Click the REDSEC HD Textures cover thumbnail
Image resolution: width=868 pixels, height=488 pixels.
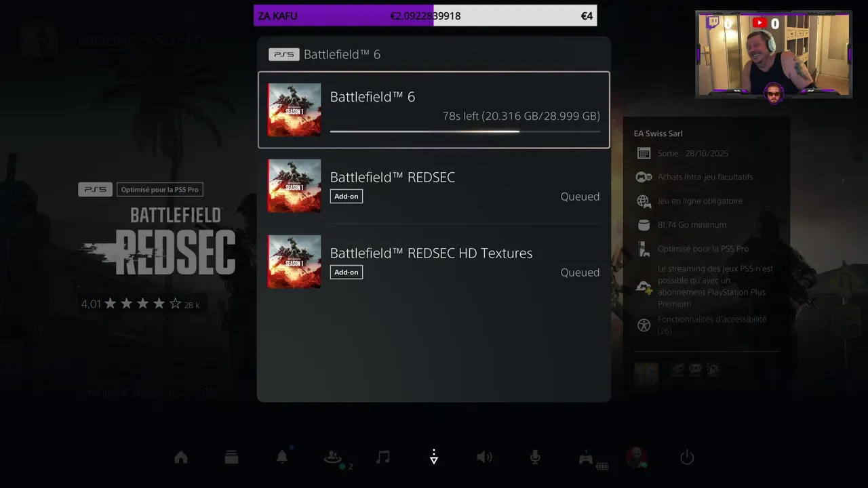[294, 262]
